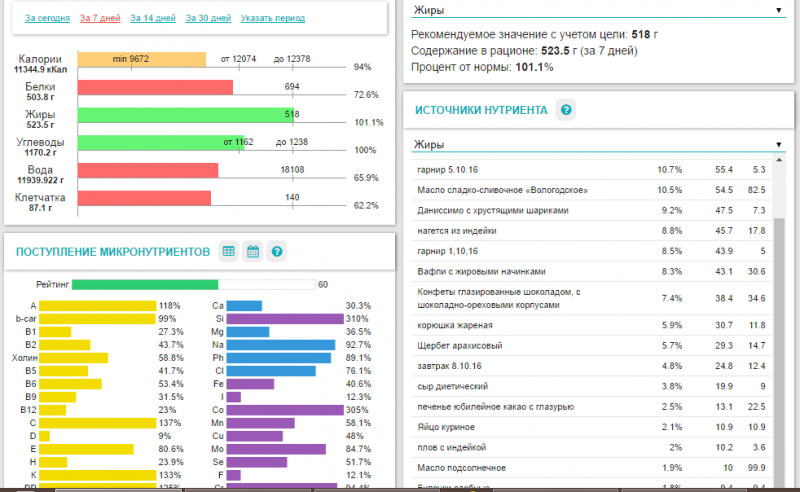Open table view icon for micronutrients

tap(228, 251)
